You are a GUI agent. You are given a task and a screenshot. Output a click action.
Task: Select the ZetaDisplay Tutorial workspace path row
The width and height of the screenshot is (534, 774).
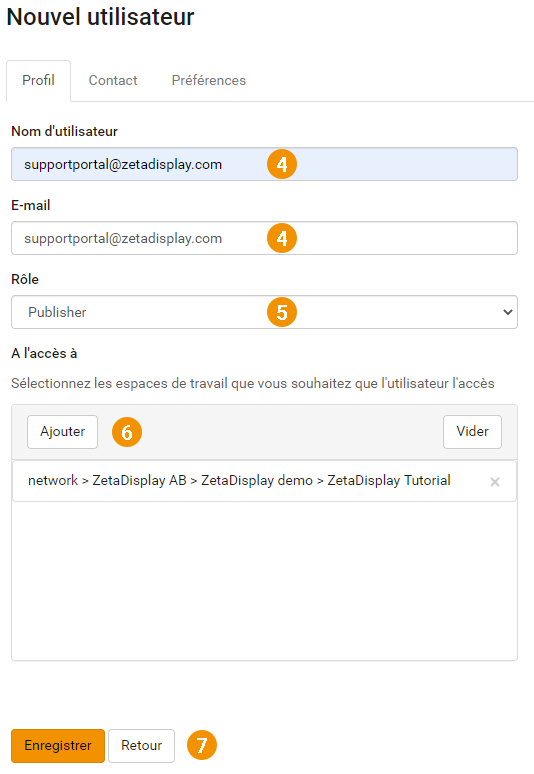click(x=265, y=481)
